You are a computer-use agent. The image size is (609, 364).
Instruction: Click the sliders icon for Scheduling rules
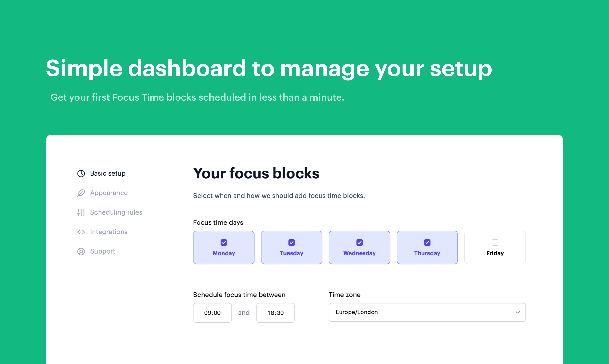click(81, 212)
